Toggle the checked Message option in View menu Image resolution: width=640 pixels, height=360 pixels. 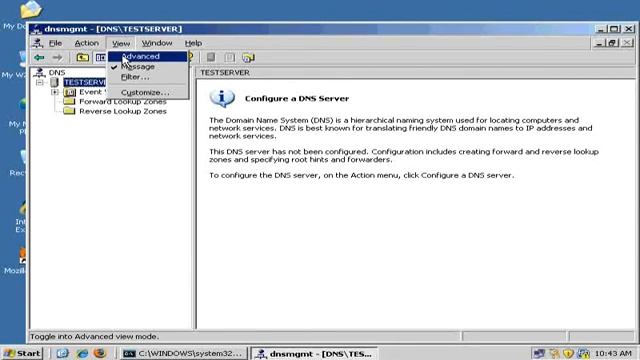pos(148,67)
